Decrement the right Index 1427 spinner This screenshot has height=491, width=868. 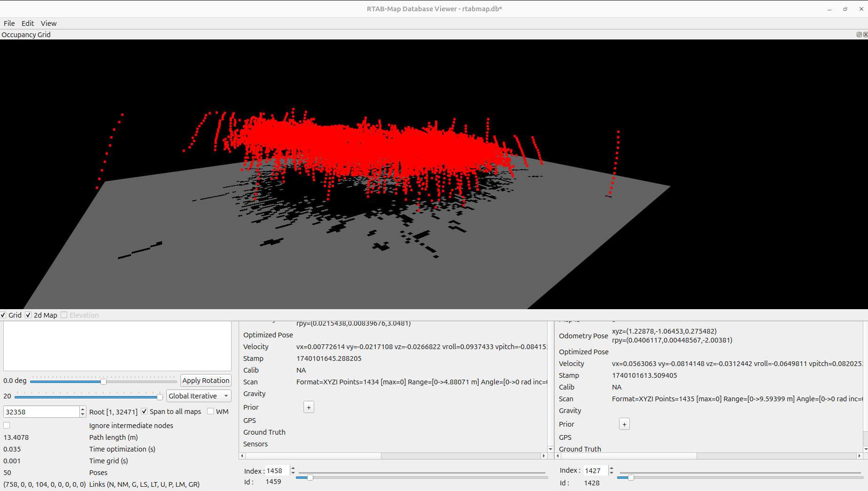click(612, 473)
